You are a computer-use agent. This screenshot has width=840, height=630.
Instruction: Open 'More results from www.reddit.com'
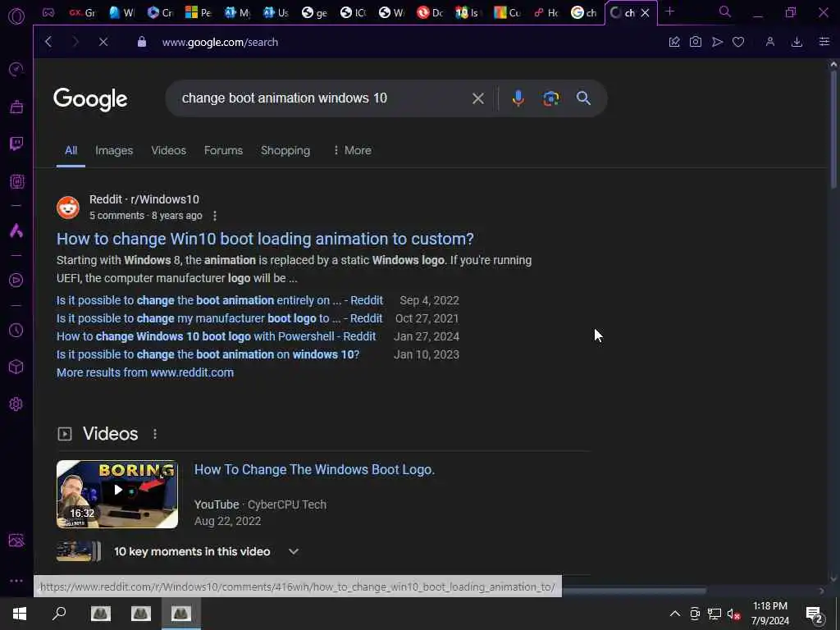[145, 372]
